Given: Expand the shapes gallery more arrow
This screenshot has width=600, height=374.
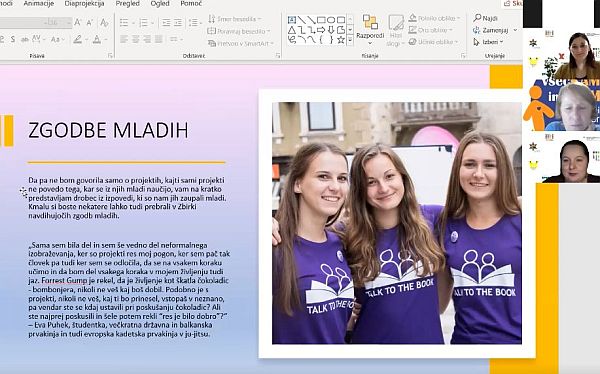Looking at the screenshot, I should [x=350, y=40].
